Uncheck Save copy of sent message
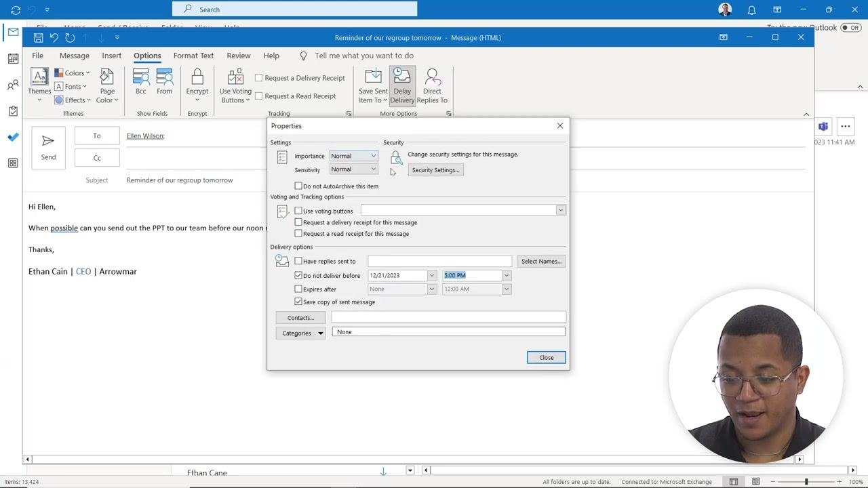868x488 pixels. 298,302
